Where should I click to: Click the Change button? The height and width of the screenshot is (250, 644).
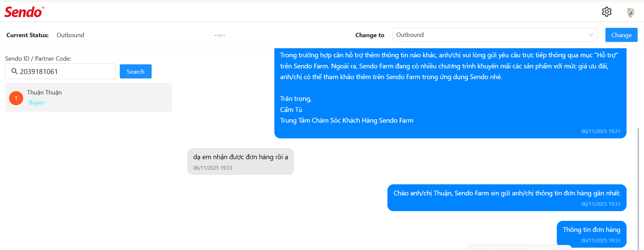[x=621, y=35]
